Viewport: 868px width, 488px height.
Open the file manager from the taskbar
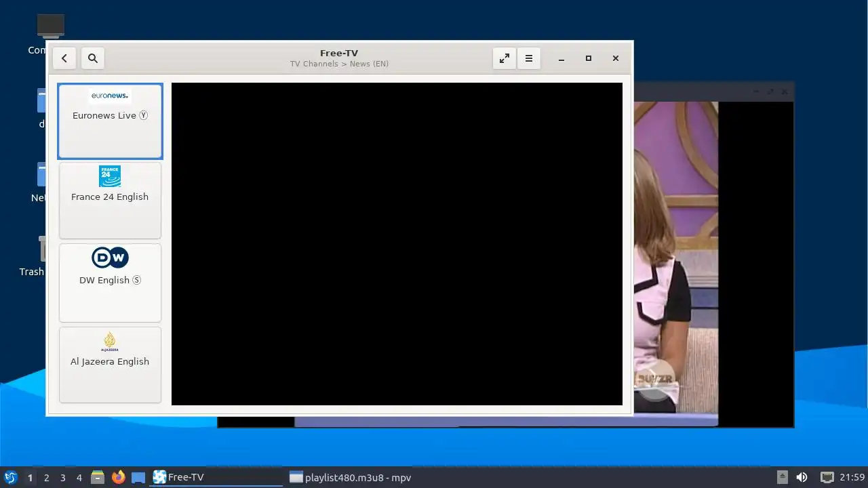98,477
